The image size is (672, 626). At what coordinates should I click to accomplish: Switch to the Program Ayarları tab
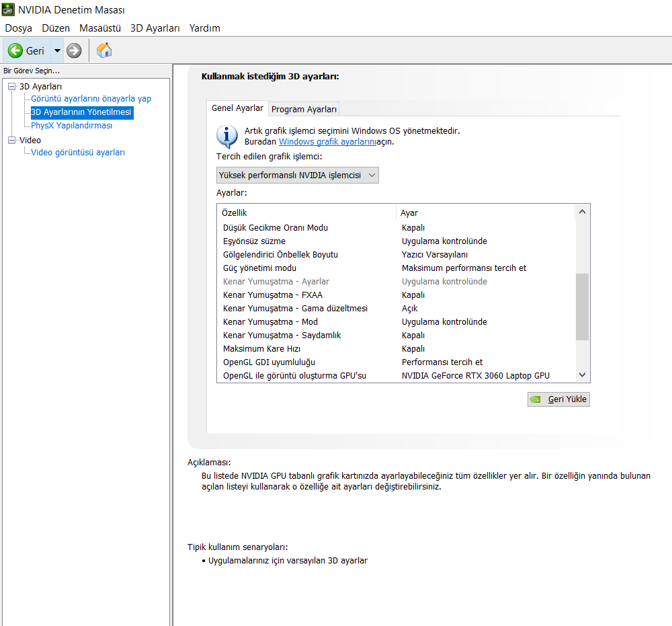click(x=304, y=110)
